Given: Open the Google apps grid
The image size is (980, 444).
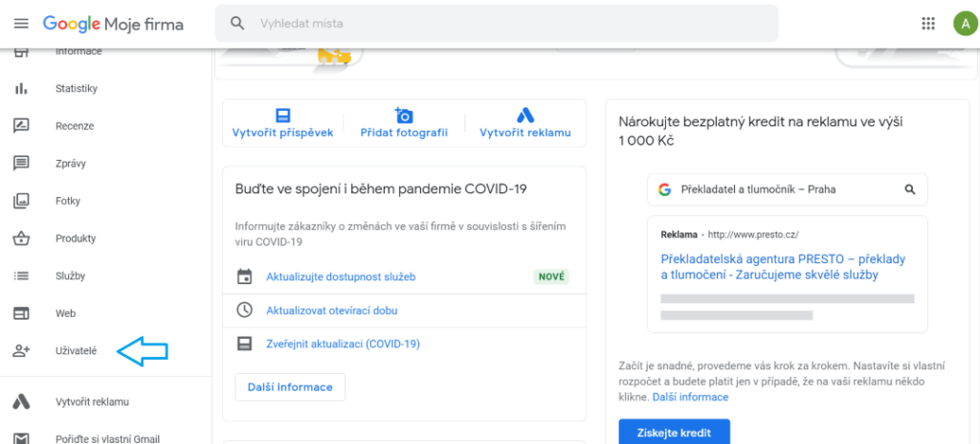Looking at the screenshot, I should pos(928,24).
